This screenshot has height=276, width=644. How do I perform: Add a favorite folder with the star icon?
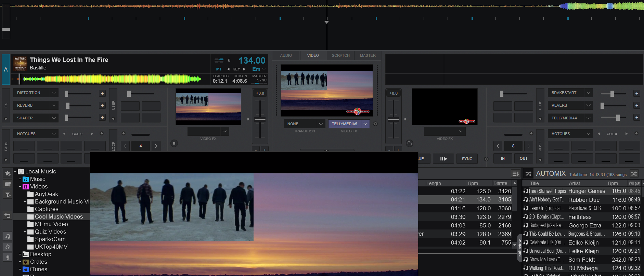[8, 173]
